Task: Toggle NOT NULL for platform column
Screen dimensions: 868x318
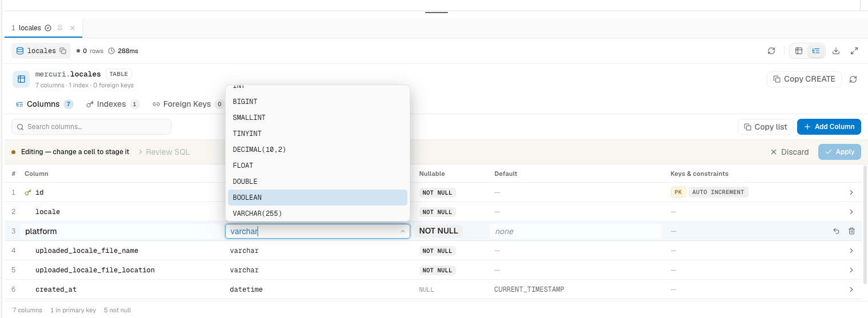Action: 438,231
